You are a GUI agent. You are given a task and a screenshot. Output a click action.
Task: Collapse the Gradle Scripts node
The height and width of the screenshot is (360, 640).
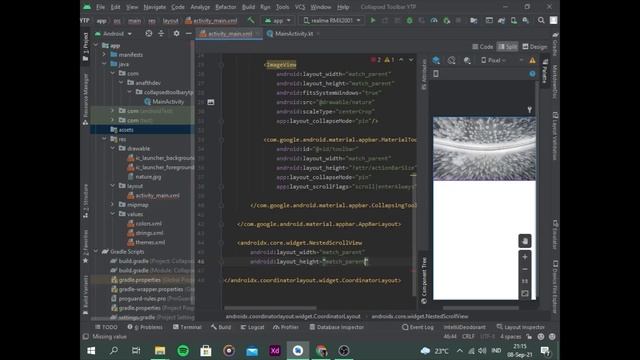point(96,252)
